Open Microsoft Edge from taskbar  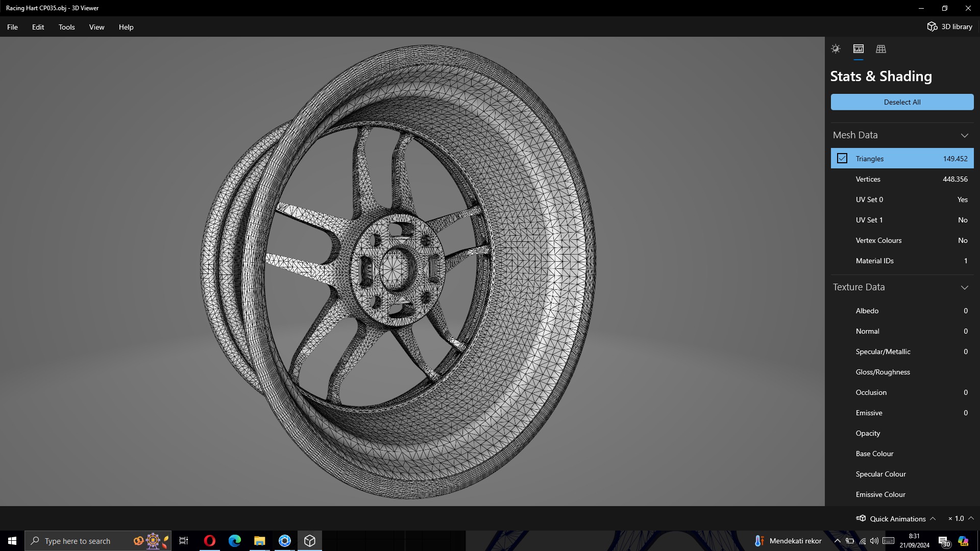[234, 541]
